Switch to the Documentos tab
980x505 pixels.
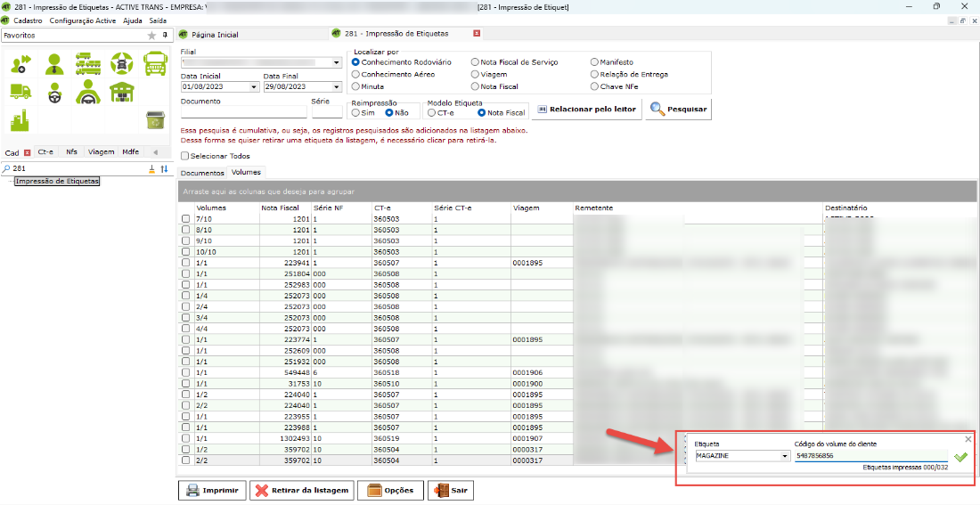[x=202, y=173]
